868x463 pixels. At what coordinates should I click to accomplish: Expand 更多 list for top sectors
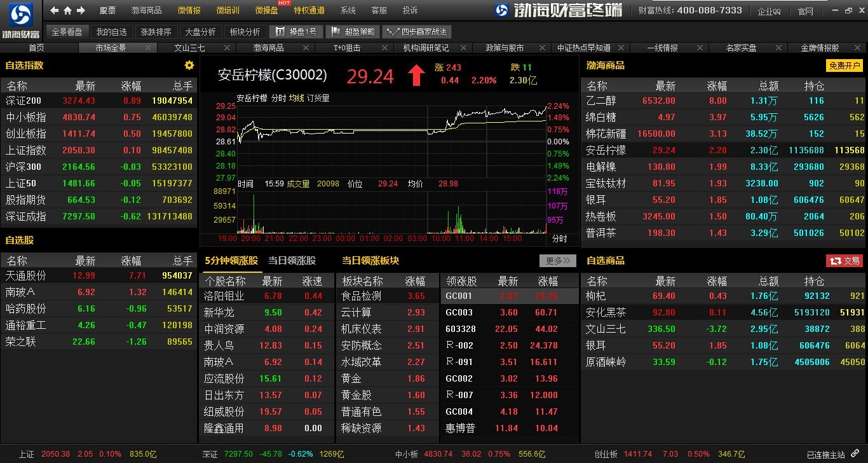click(557, 261)
